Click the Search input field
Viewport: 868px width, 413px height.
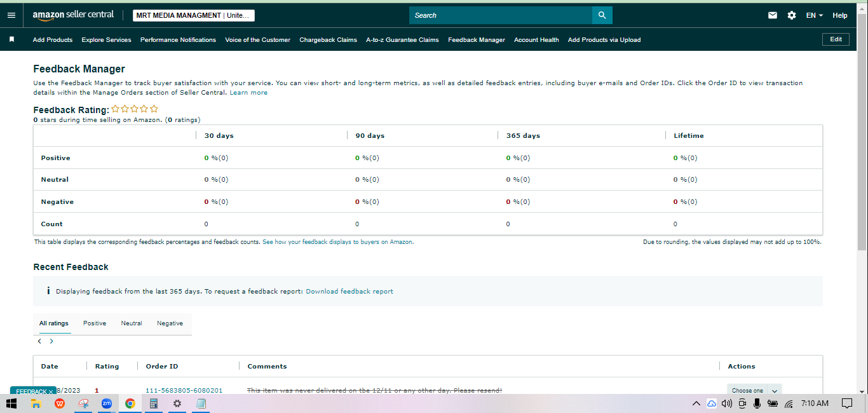tap(501, 15)
